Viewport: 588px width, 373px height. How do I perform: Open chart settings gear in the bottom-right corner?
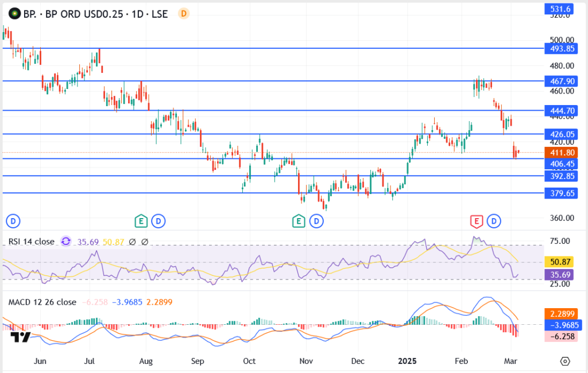(x=565, y=361)
